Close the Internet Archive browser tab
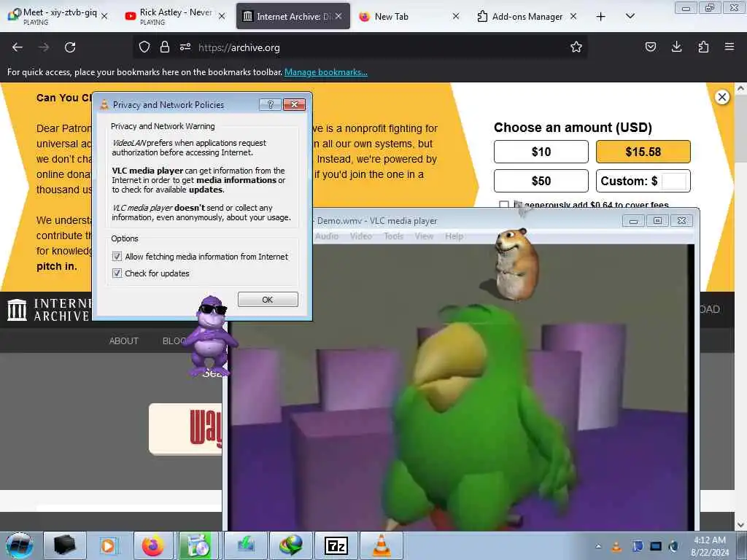 338,16
